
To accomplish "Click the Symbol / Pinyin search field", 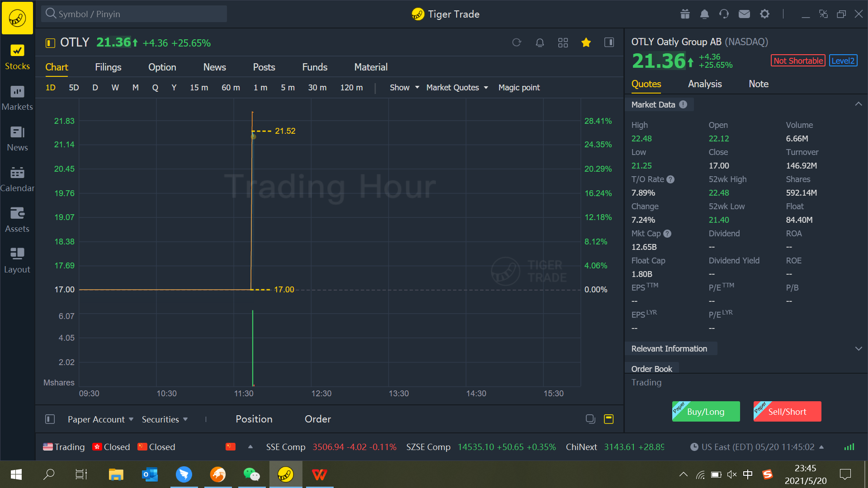I will (x=134, y=14).
